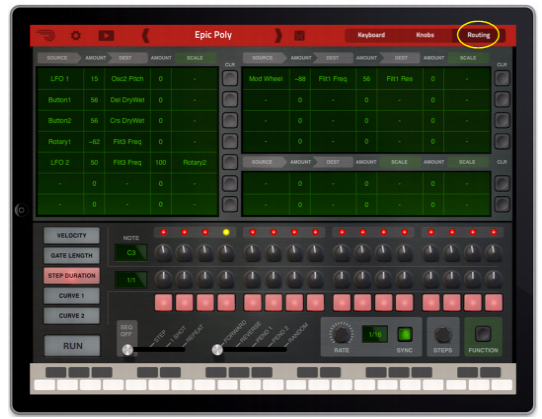This screenshot has width=542, height=419.
Task: Click the Epic Poly preset name
Action: pos(213,35)
